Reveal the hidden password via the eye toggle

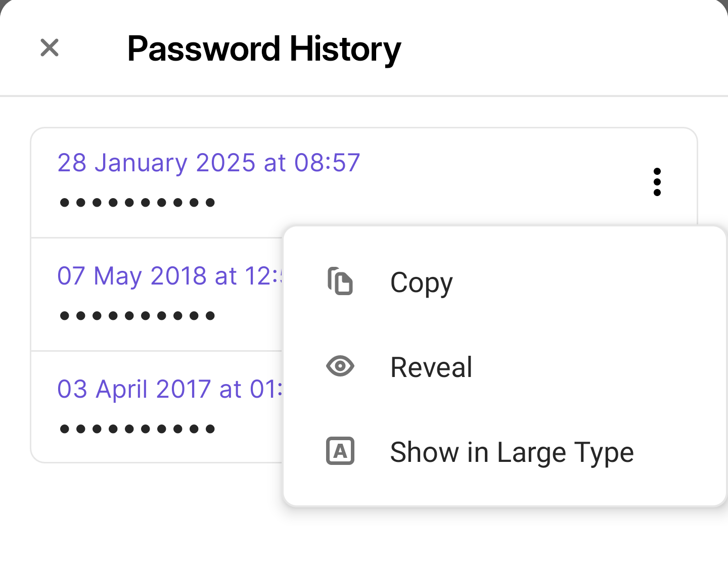[x=431, y=366]
